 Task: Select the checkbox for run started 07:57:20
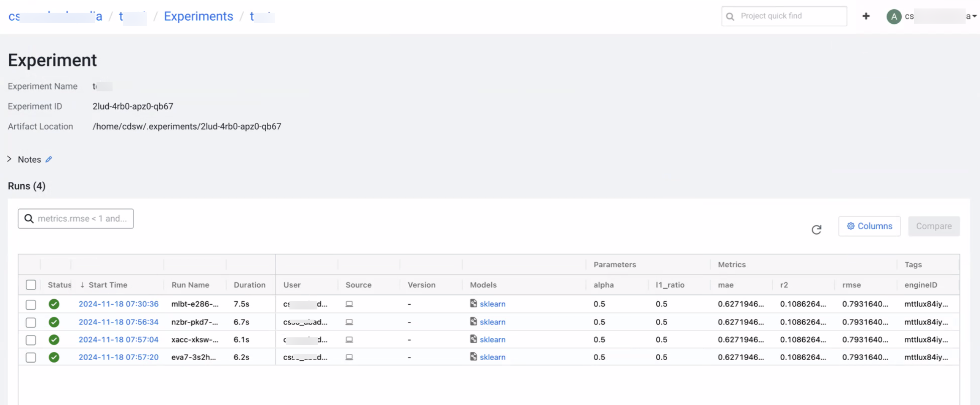[x=31, y=358]
